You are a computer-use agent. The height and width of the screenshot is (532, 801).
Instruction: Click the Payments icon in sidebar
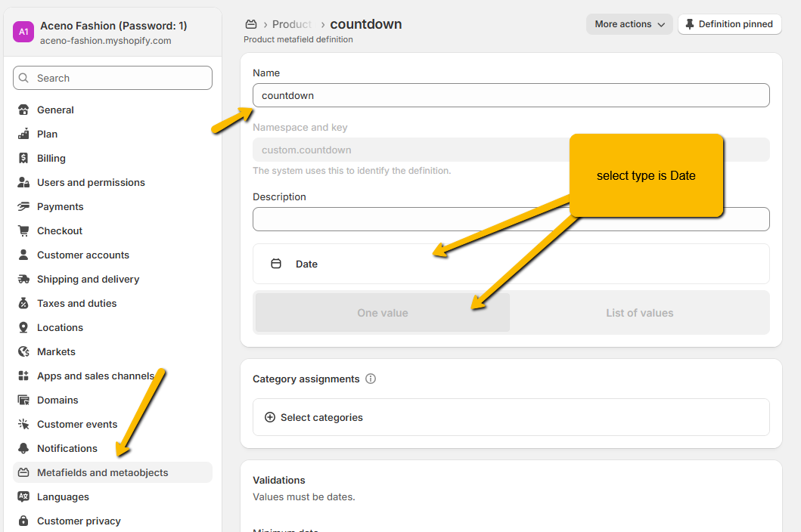click(23, 206)
